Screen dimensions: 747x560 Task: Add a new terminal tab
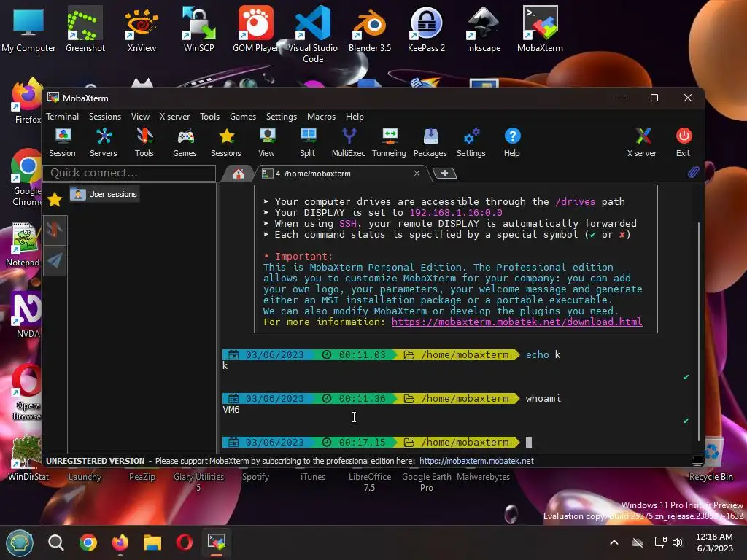(444, 174)
